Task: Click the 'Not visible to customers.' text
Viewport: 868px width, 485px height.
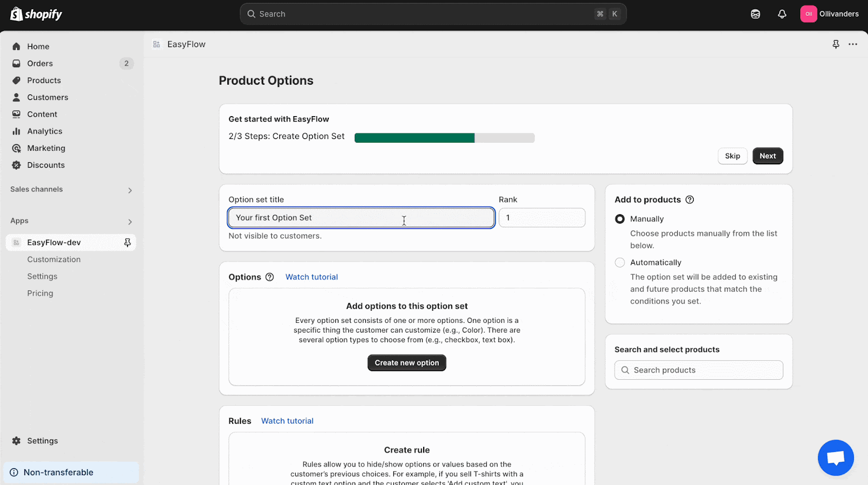Action: tap(275, 236)
